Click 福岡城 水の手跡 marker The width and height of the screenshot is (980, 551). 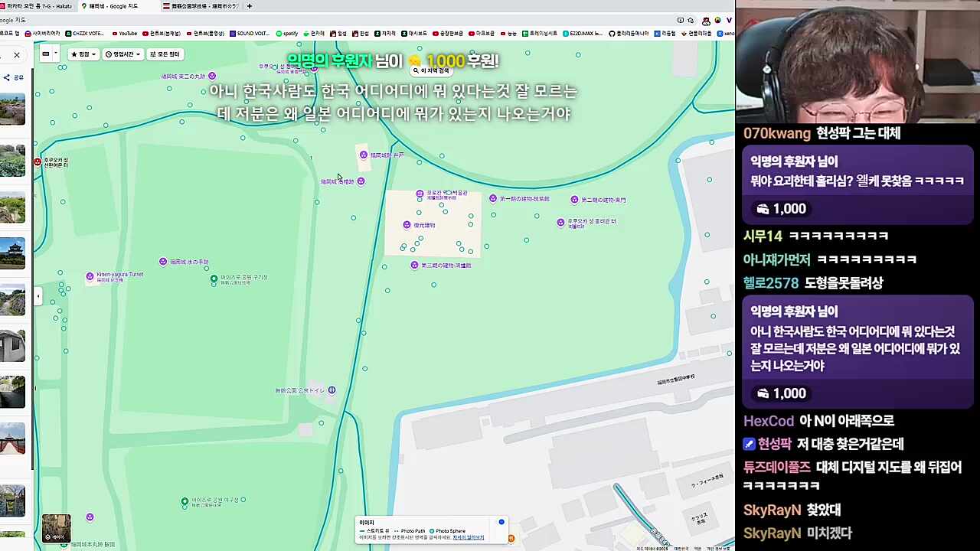pyautogui.click(x=163, y=262)
